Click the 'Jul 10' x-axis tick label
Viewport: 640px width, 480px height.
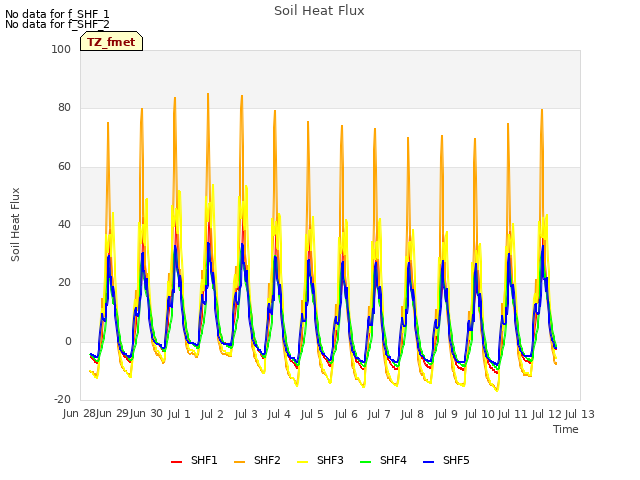pos(480,414)
